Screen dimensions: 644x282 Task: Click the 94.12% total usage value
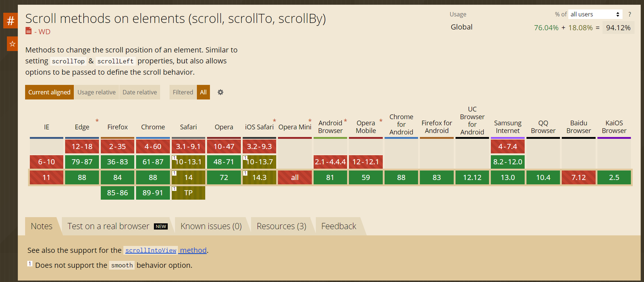coord(618,28)
